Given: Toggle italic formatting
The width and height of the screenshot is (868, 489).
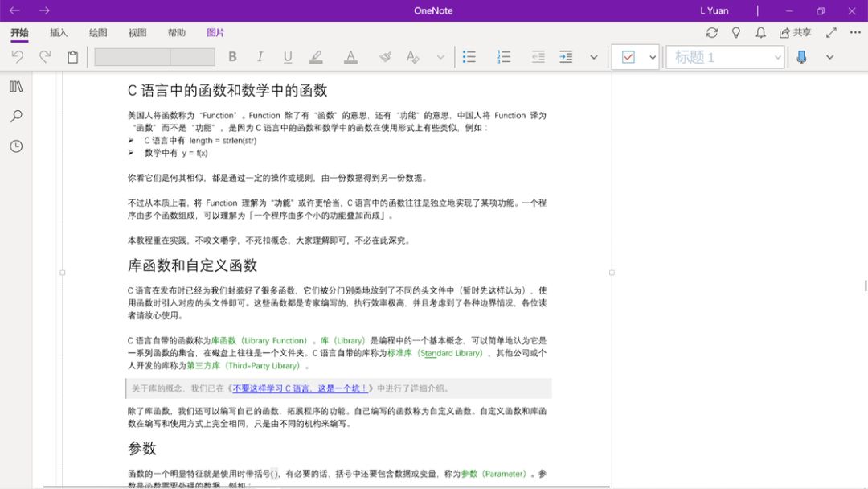Looking at the screenshot, I should click(260, 57).
